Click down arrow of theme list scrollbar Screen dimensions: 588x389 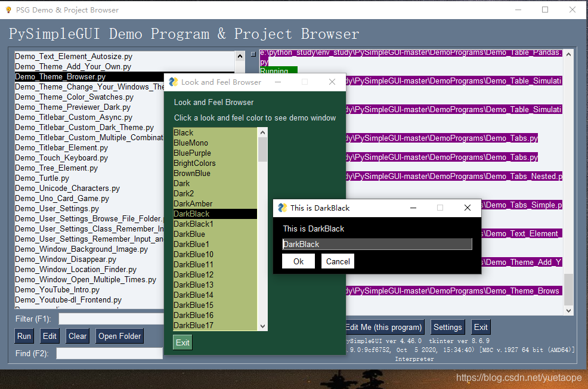[262, 326]
